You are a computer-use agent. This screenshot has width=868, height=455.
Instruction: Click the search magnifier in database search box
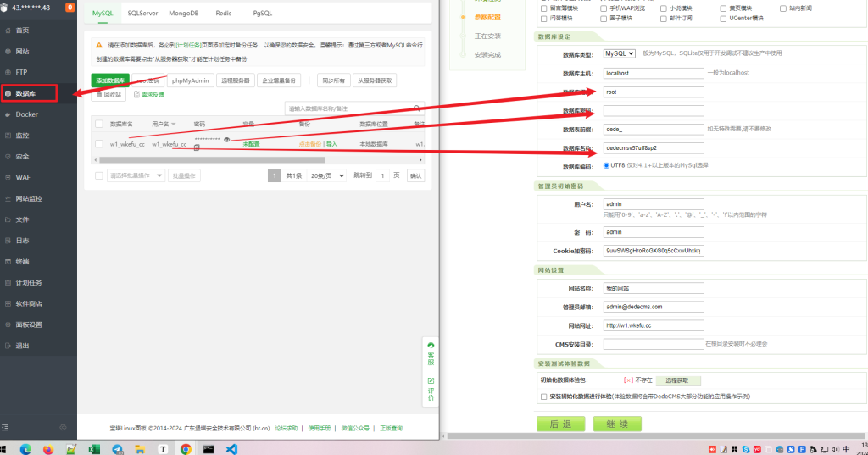[x=416, y=108]
